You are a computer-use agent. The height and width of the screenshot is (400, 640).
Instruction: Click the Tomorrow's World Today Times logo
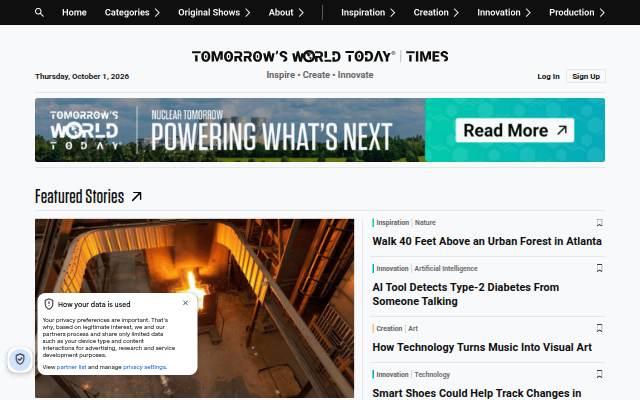320,56
